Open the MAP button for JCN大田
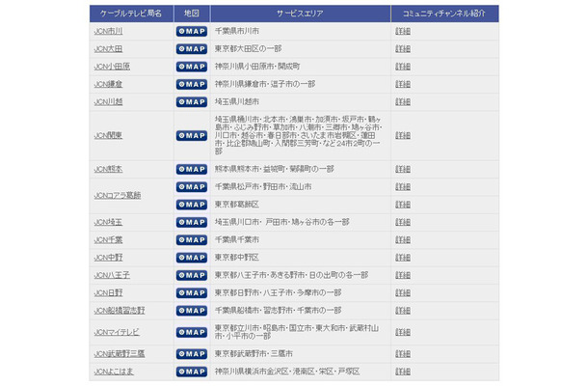Viewport: 588px width, 386px height. click(191, 49)
